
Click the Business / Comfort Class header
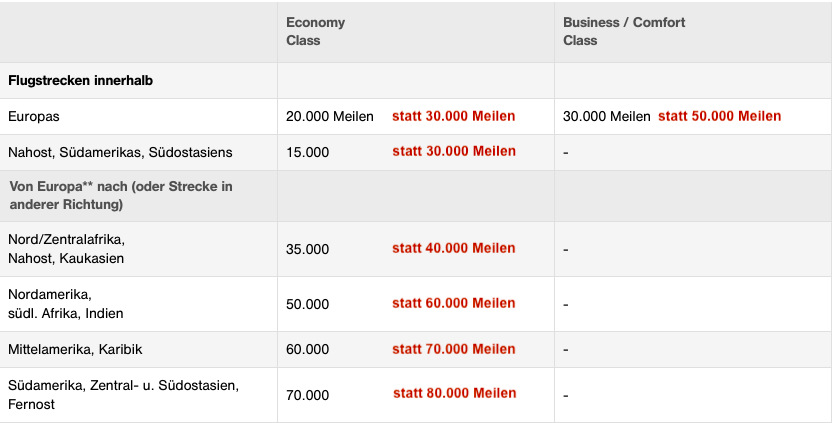(x=624, y=31)
